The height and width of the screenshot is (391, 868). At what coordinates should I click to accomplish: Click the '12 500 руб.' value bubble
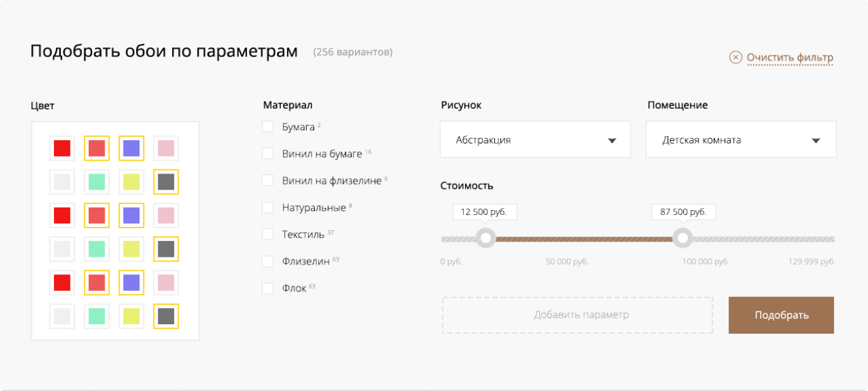click(x=485, y=212)
